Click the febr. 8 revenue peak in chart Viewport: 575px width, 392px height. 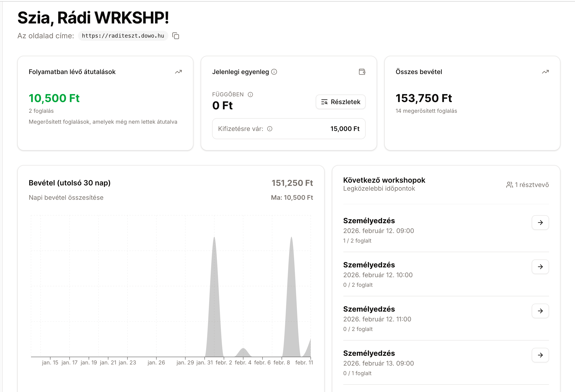pyautogui.click(x=291, y=297)
